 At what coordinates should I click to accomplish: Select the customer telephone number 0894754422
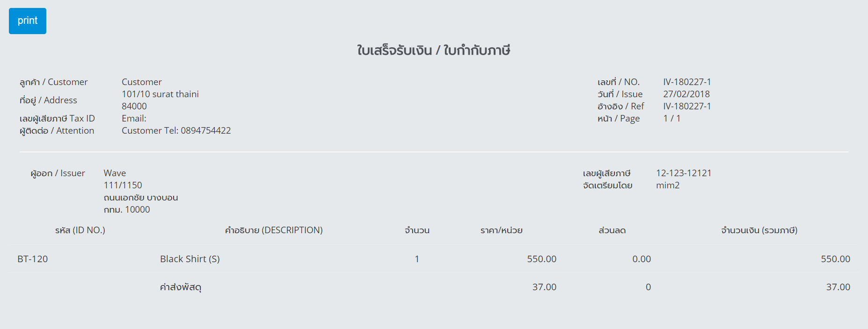pyautogui.click(x=206, y=130)
